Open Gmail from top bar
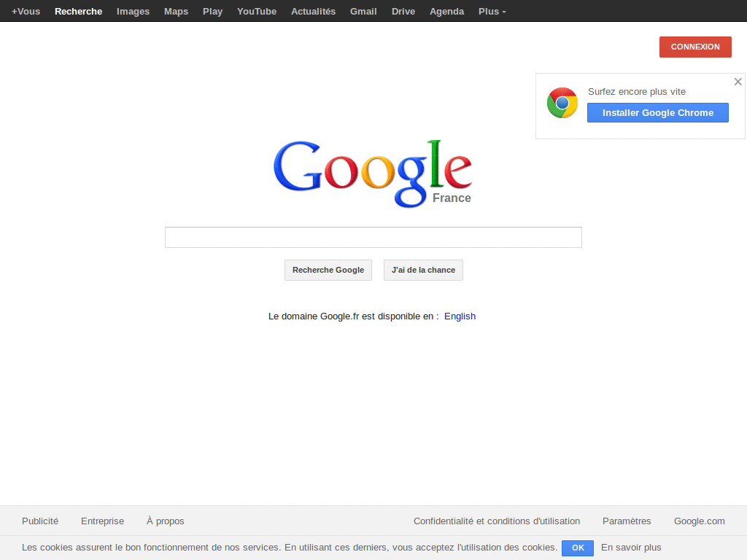This screenshot has height=560, width=747. 363,12
